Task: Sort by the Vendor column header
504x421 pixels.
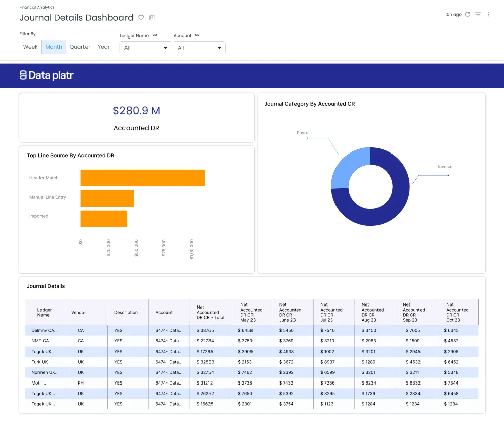Action: point(79,313)
